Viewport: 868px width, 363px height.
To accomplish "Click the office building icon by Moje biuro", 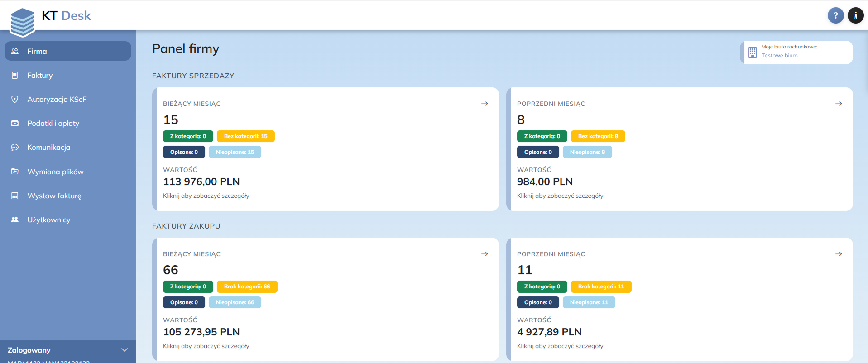I will click(x=753, y=52).
